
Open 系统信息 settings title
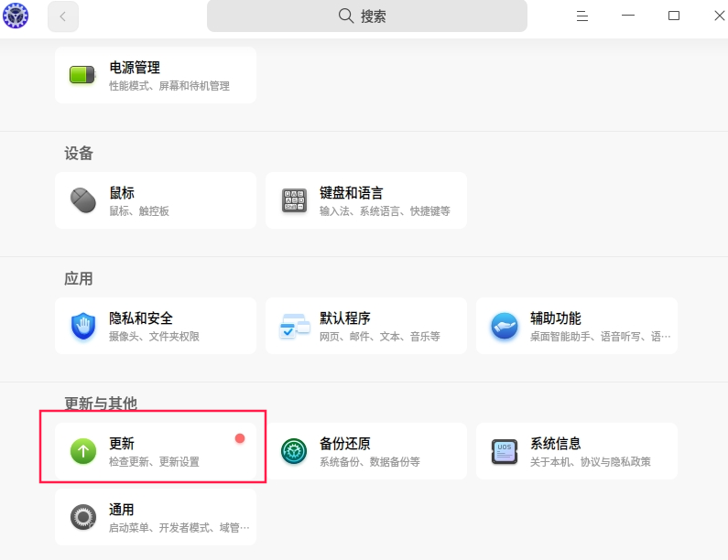tap(555, 444)
